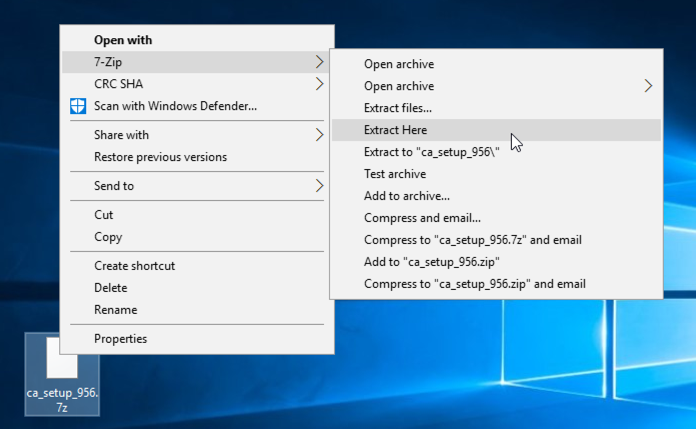Select Rename in the context menu
The image size is (696, 429).
coord(115,310)
